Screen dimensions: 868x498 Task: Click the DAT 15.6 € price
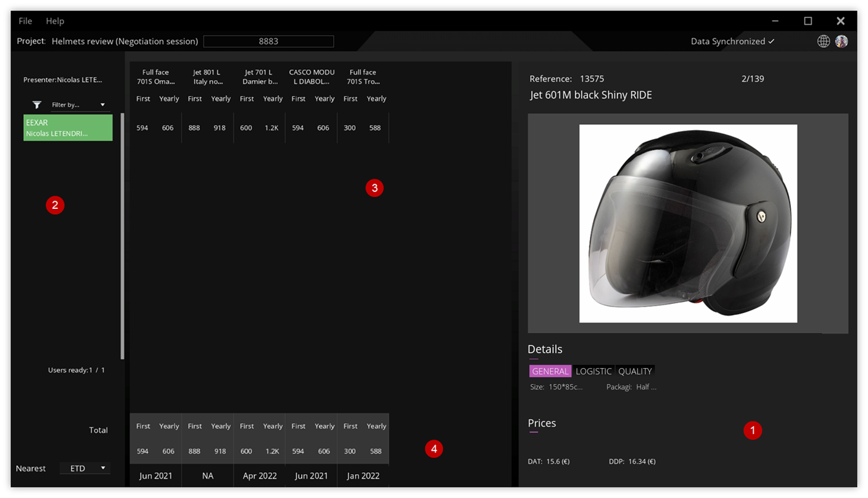point(548,462)
